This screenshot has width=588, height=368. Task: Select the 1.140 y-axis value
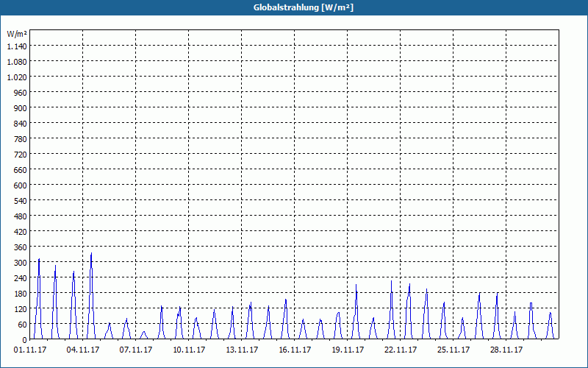pos(17,46)
